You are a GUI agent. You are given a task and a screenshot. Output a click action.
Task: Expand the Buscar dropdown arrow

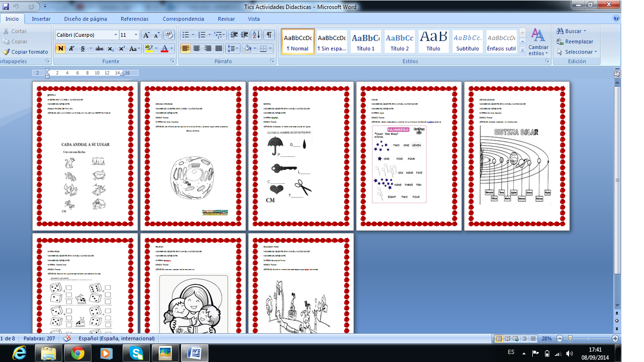585,31
